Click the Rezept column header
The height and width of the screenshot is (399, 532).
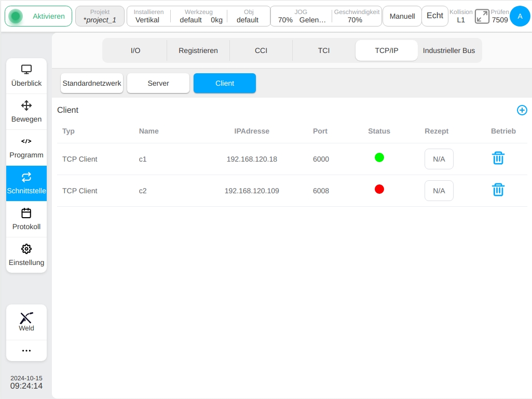(x=436, y=131)
